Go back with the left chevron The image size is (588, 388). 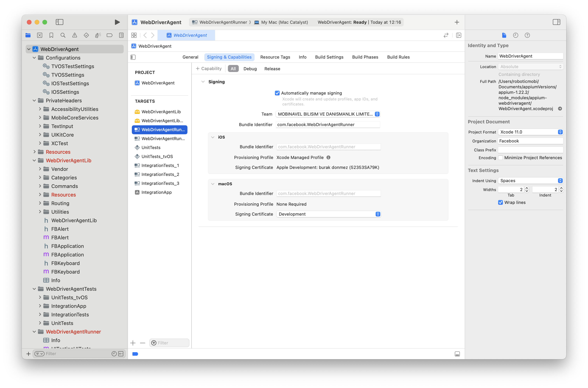(145, 35)
